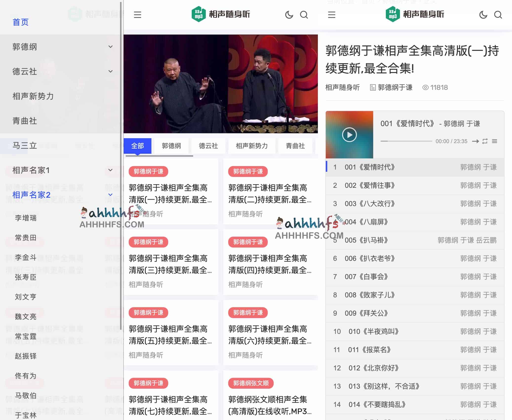
Task: Play track 005 扒马褂
Action: (x=415, y=240)
